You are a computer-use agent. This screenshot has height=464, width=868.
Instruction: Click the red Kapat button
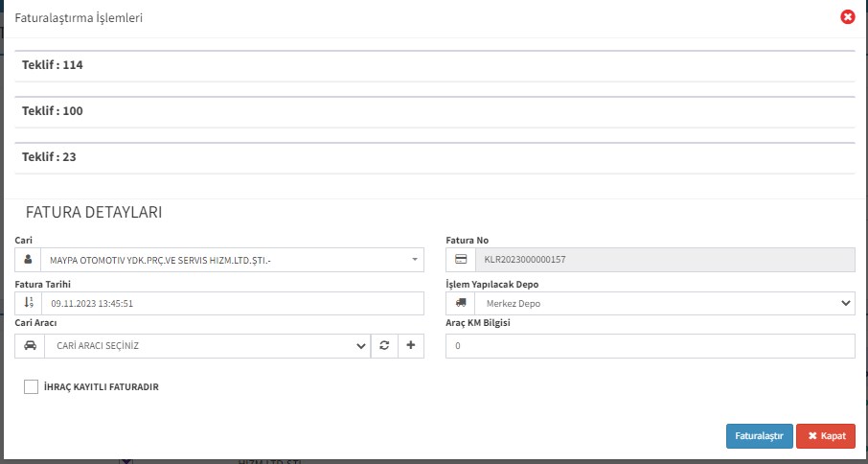pyautogui.click(x=825, y=436)
